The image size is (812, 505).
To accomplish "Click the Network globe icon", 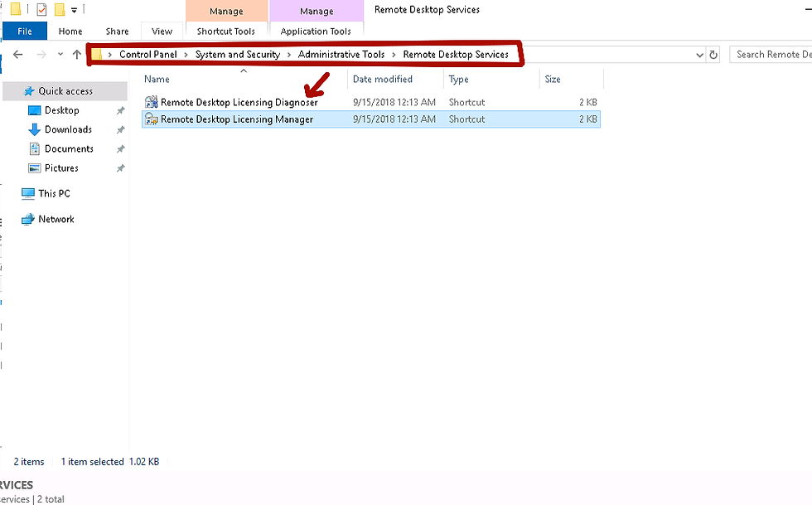I will point(28,219).
